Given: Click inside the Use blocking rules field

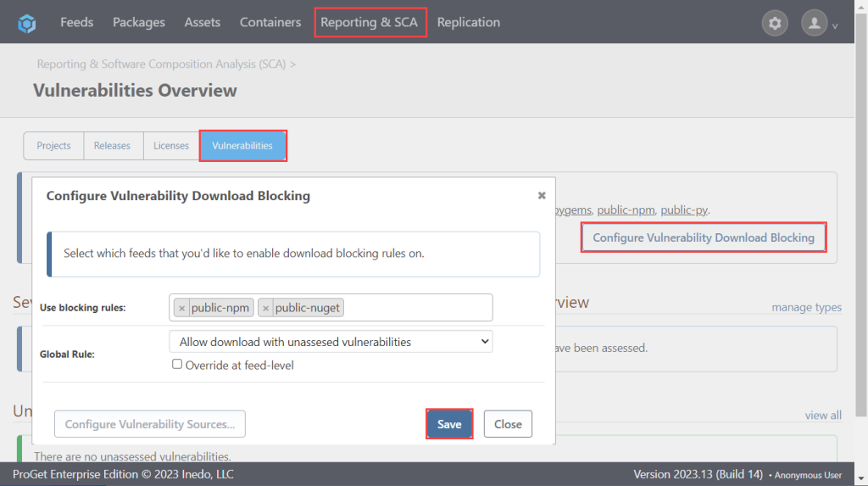Looking at the screenshot, I should tap(415, 307).
